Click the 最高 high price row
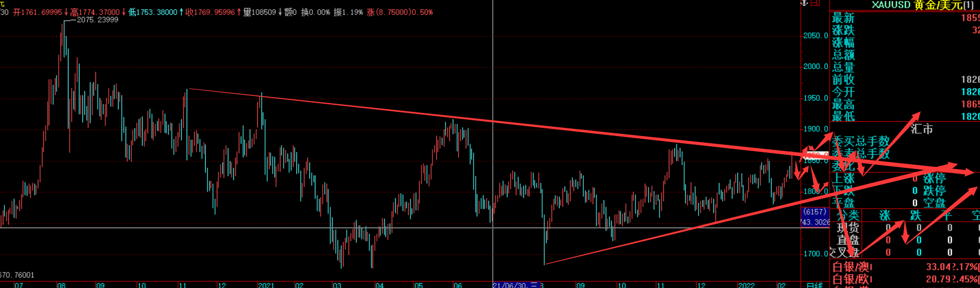 [905, 104]
